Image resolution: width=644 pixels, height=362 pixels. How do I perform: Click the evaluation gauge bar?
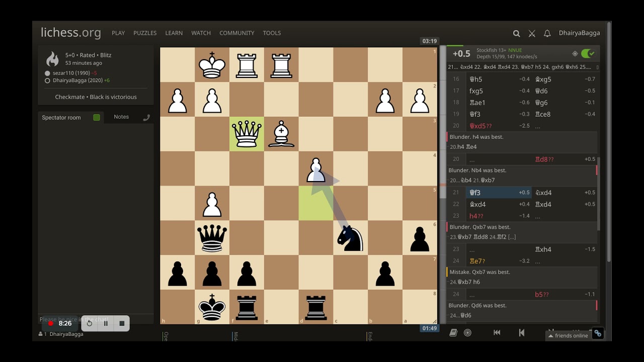443,186
